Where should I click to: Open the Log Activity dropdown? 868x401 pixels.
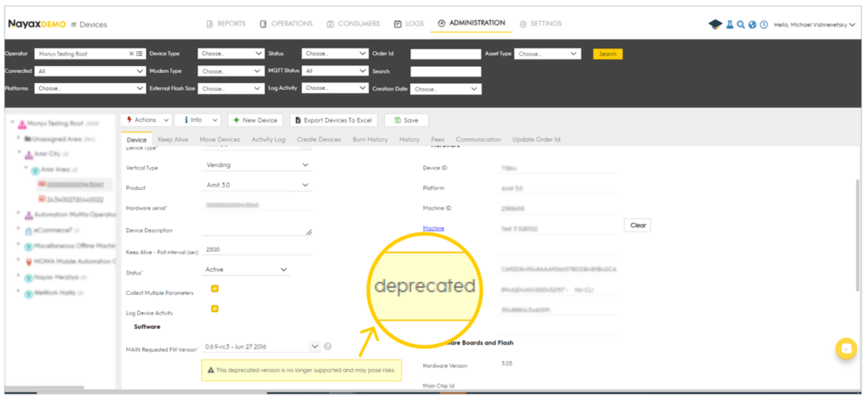[x=335, y=88]
